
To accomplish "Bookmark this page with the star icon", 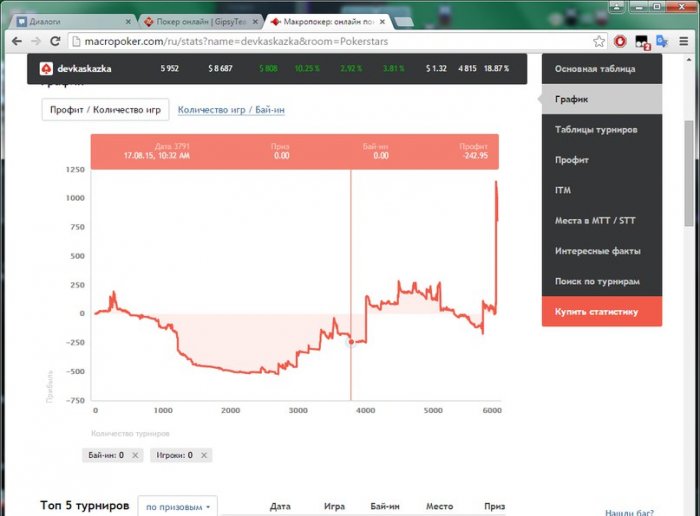I will pos(599,42).
